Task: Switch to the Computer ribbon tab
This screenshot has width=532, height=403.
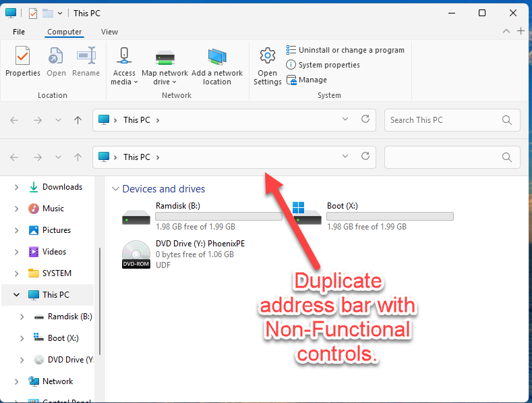Action: (64, 32)
